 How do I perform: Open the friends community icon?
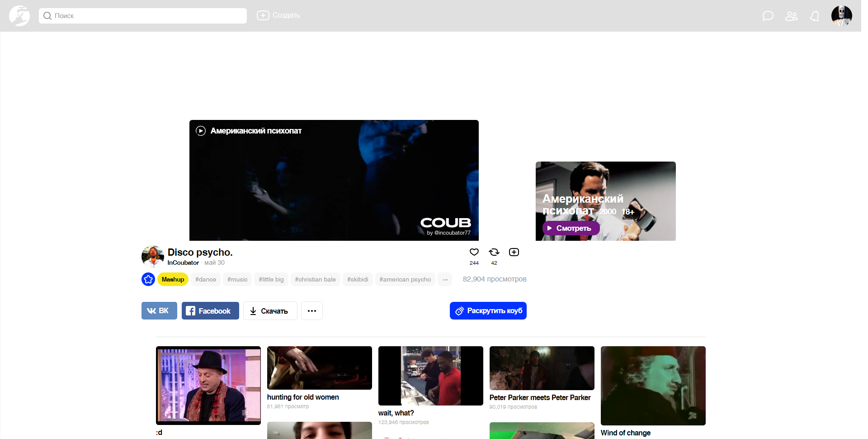tap(791, 16)
